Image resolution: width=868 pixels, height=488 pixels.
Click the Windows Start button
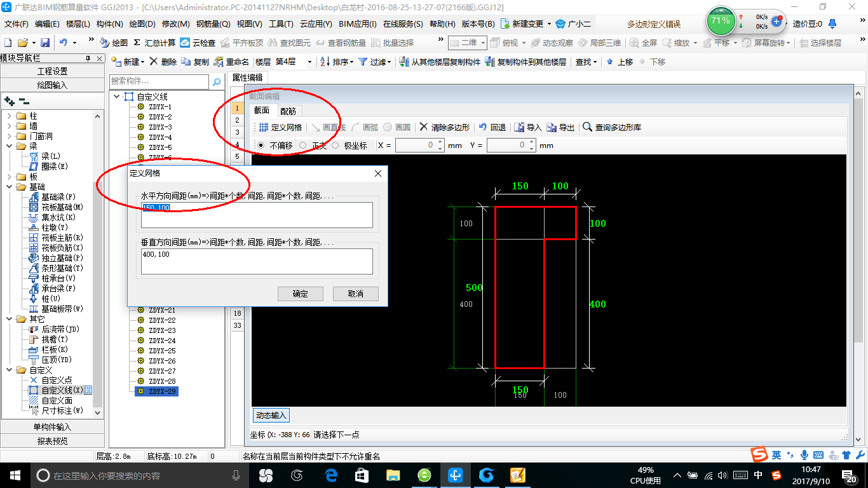14,475
